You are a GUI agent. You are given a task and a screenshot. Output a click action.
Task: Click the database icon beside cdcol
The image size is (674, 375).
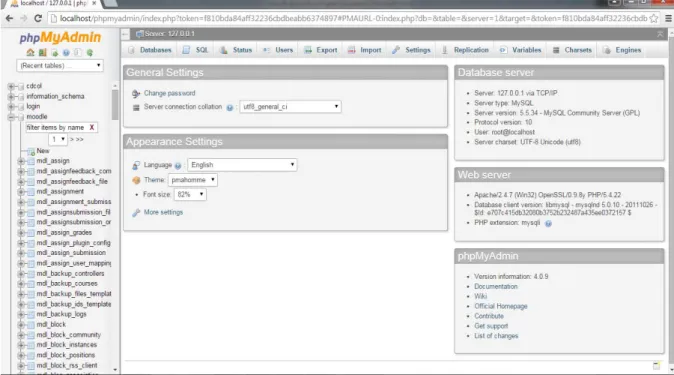(21, 86)
